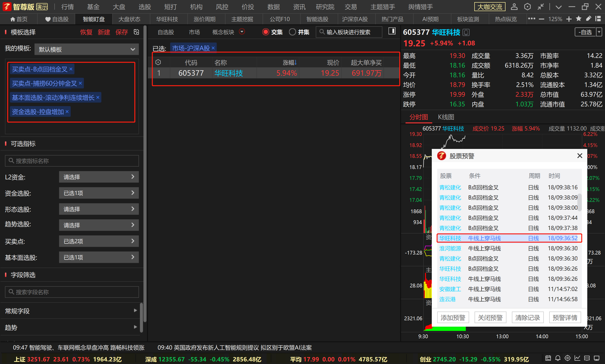Screen dimensions: 605x364
Task: Close the 股票预警 popup window
Action: click(x=580, y=156)
